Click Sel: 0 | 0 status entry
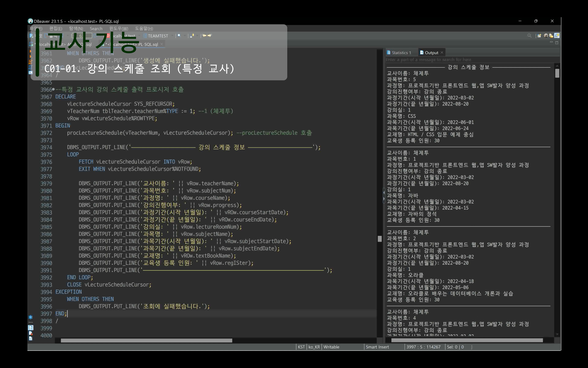The height and width of the screenshot is (368, 588). point(455,347)
